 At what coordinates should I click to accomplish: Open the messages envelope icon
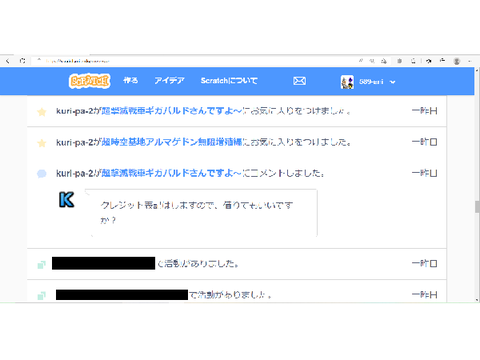click(299, 81)
